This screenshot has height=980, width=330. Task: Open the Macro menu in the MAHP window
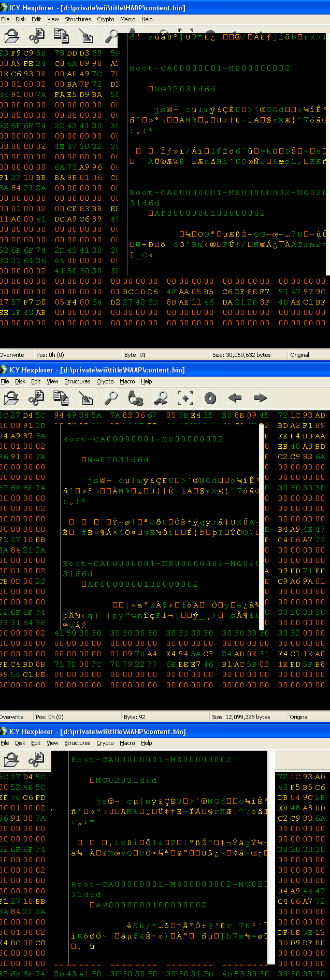tap(127, 743)
